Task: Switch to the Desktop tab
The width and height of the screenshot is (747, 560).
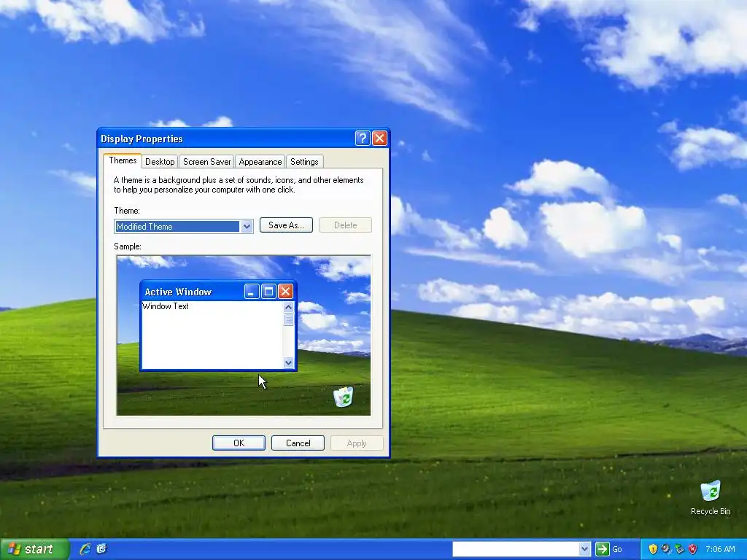Action: [x=160, y=162]
